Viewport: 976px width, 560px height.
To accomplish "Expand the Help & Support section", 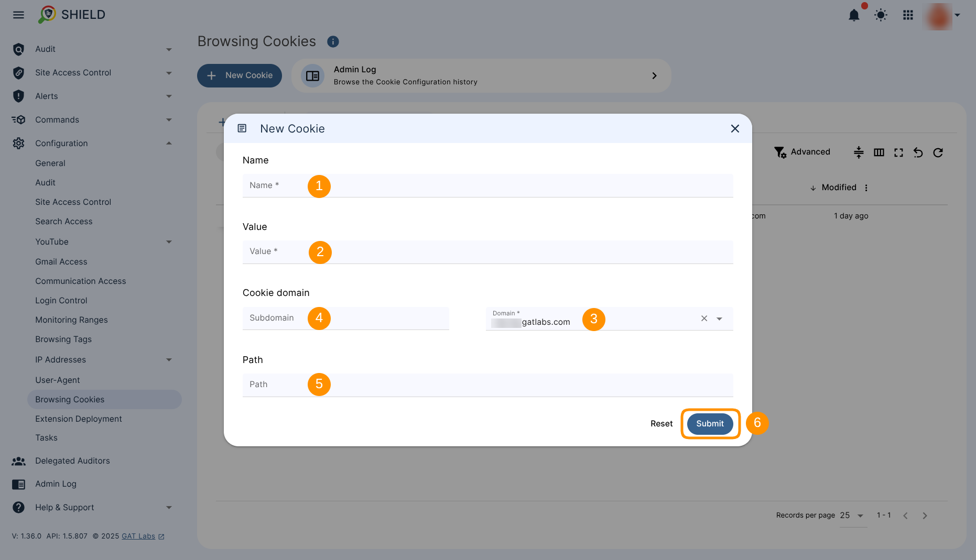I will [169, 508].
